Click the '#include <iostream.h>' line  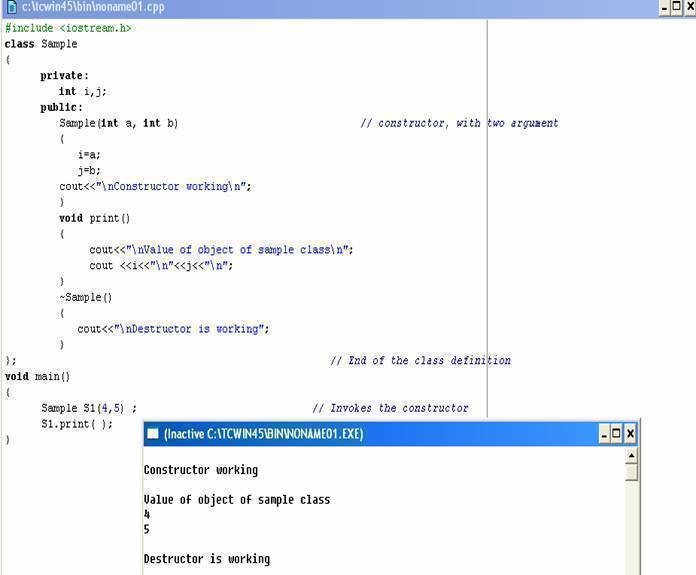(68, 28)
